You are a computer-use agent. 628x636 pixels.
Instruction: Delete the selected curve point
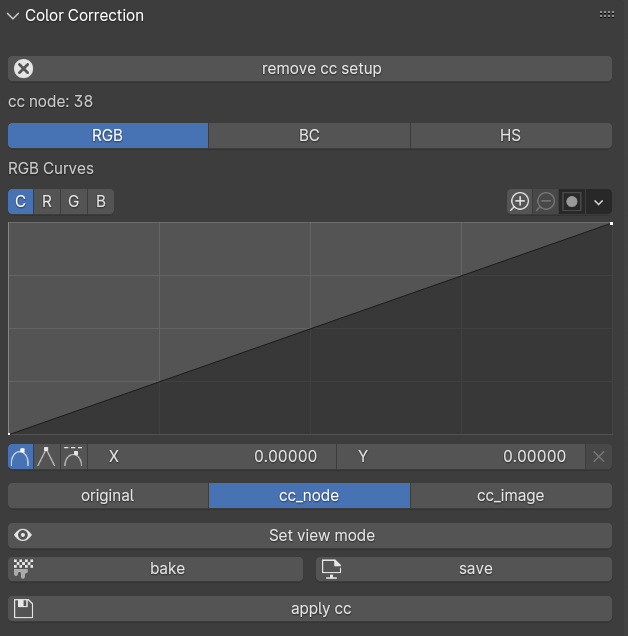coord(599,457)
